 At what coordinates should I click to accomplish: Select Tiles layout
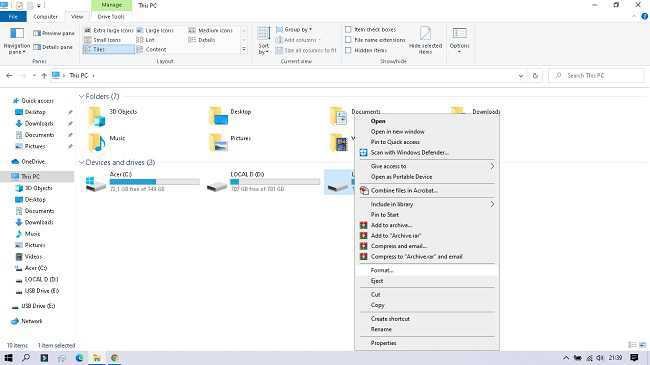click(109, 49)
